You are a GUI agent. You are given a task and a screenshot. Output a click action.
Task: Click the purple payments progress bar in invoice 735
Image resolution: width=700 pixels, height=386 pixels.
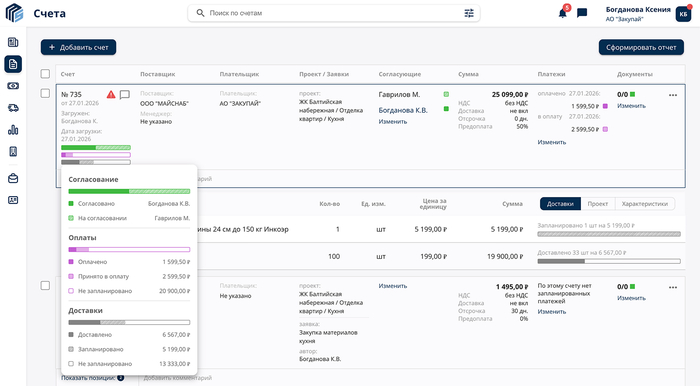pos(96,155)
